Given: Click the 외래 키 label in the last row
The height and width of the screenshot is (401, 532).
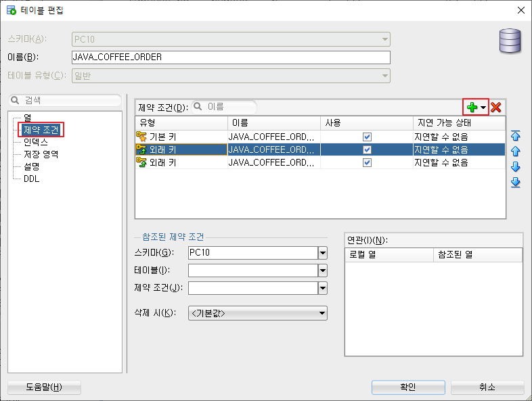Looking at the screenshot, I should (163, 163).
